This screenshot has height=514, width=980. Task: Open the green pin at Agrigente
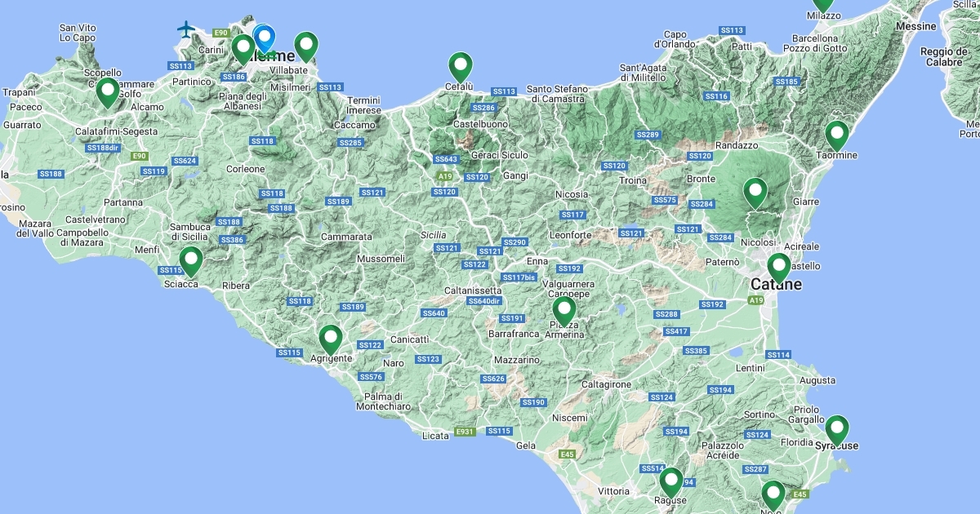point(330,338)
